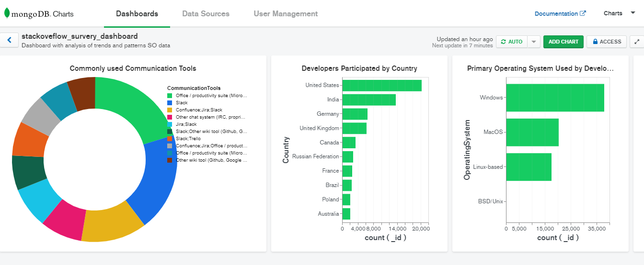The height and width of the screenshot is (265, 644).
Task: Click the stackoveflow_survery_dashboard title
Action: (80, 36)
